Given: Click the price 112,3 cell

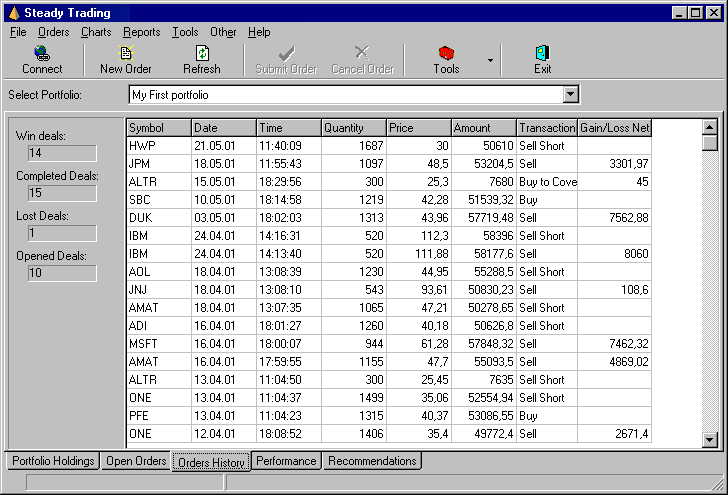Looking at the screenshot, I should pyautogui.click(x=419, y=236).
